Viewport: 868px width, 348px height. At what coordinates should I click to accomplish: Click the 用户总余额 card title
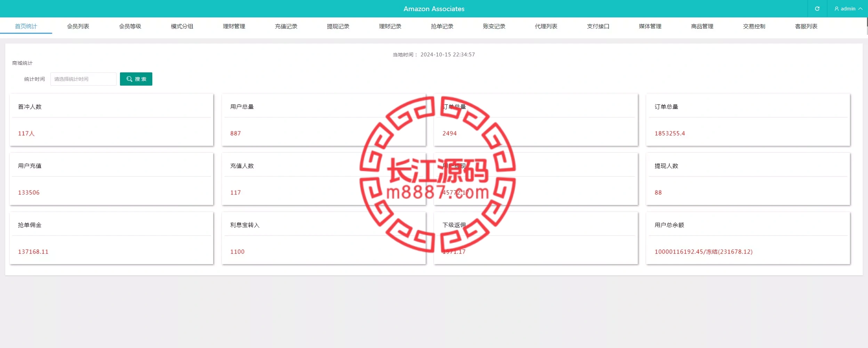(x=669, y=225)
